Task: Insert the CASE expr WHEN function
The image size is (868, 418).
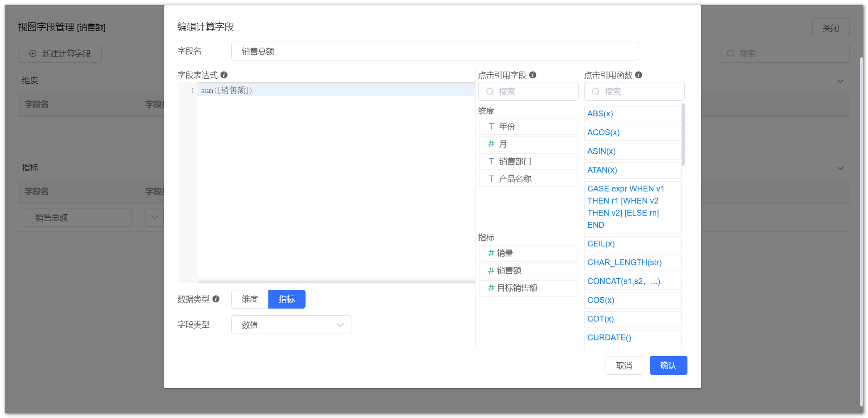Action: pos(632,207)
